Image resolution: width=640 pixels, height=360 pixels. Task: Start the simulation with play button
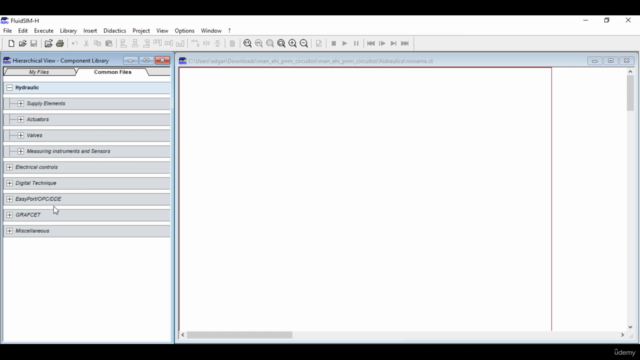click(x=344, y=43)
